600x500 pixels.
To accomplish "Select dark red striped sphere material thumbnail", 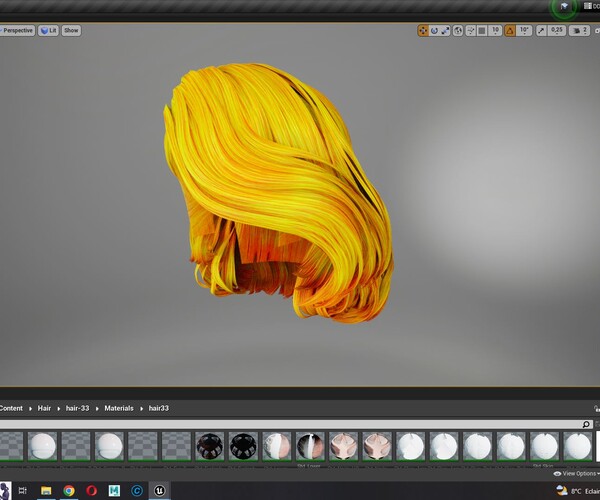I will click(209, 446).
